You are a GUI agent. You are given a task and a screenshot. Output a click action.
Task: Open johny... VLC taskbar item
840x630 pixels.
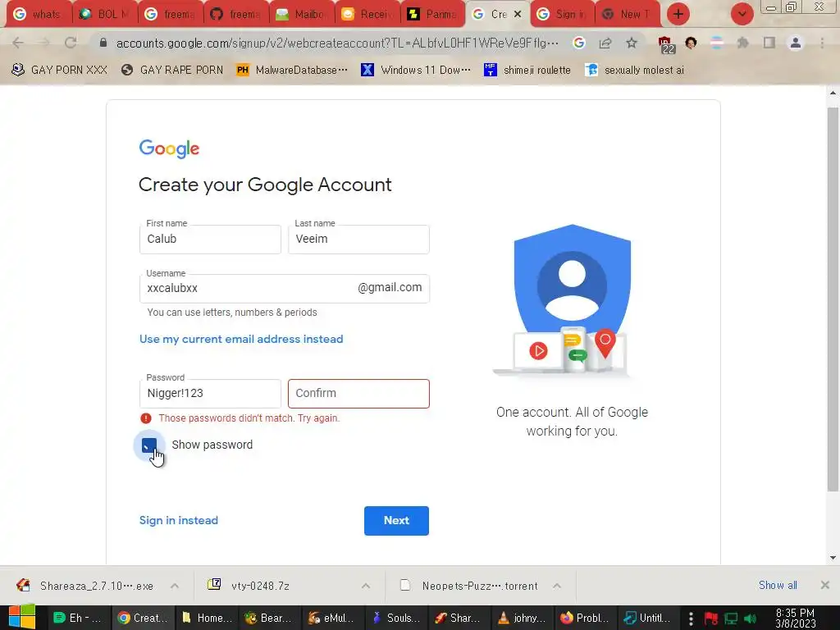[521, 618]
